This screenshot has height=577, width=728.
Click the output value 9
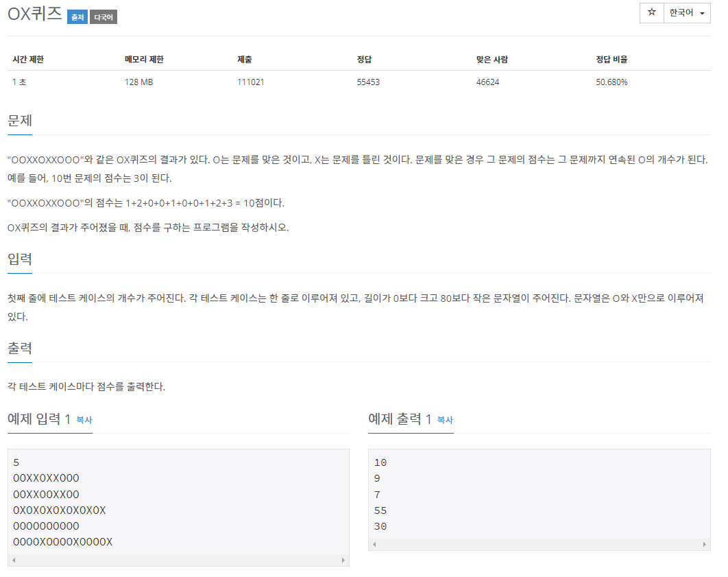coord(377,478)
